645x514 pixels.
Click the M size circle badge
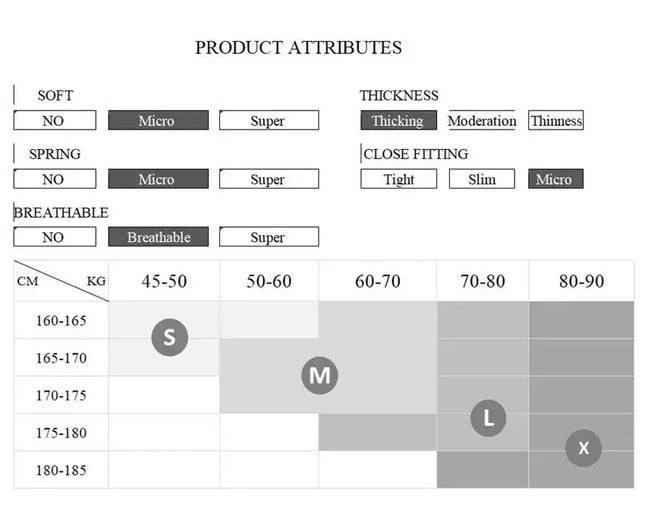319,375
